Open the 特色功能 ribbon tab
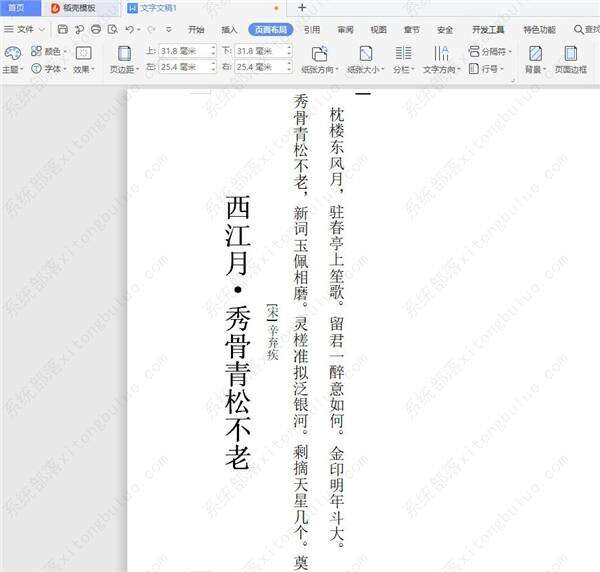 coord(540,29)
